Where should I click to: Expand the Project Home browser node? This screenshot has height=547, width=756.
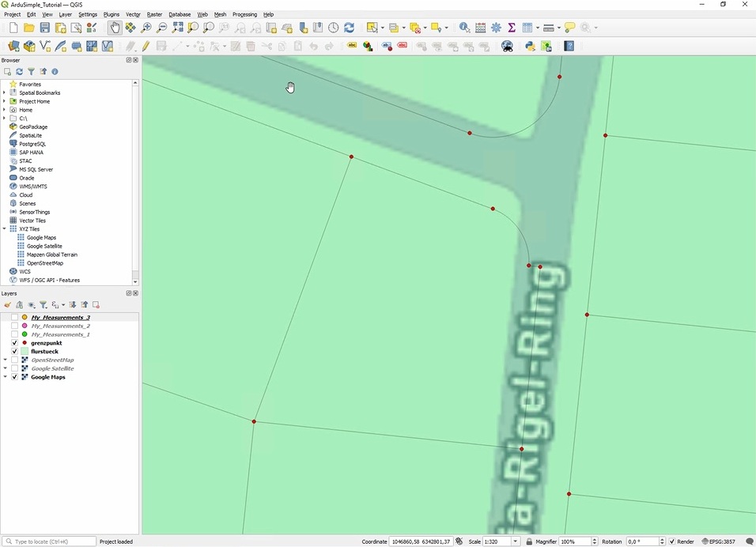point(5,101)
